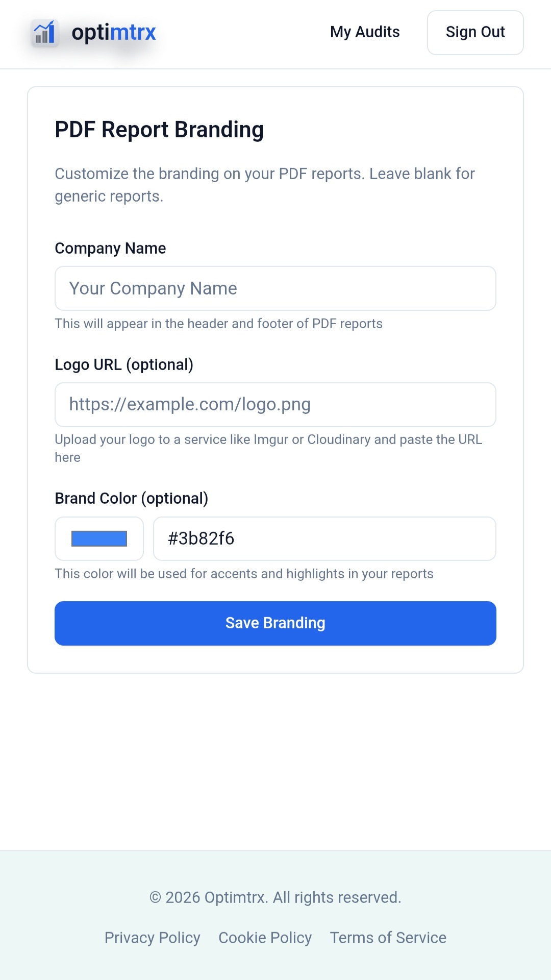This screenshot has width=551, height=980.
Task: Click the accents and highlights color hint
Action: pos(244,574)
